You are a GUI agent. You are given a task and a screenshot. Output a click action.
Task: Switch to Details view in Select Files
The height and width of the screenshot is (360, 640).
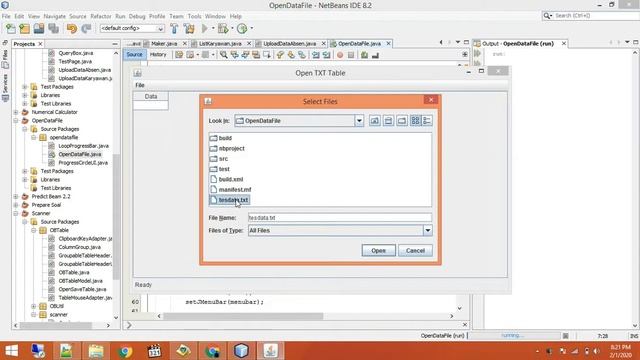427,120
